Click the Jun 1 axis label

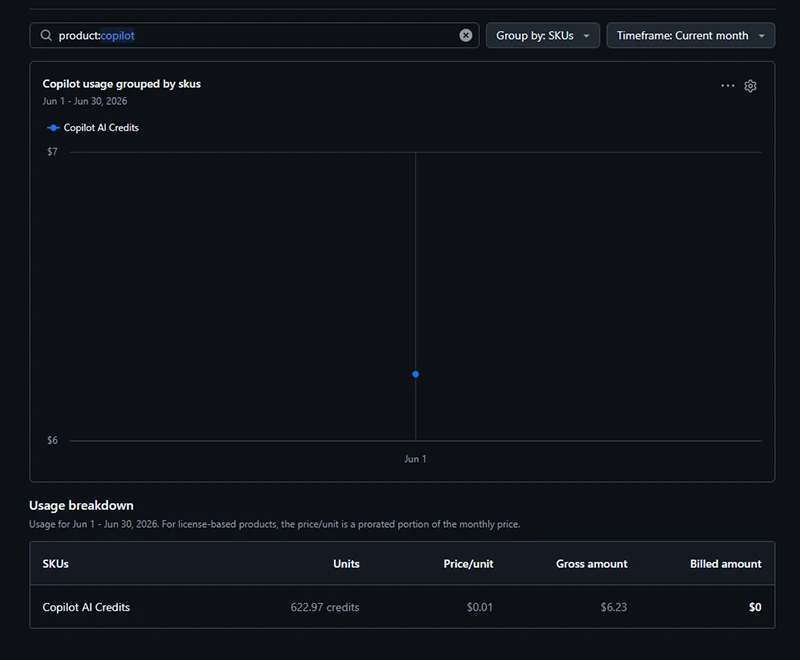click(x=415, y=459)
